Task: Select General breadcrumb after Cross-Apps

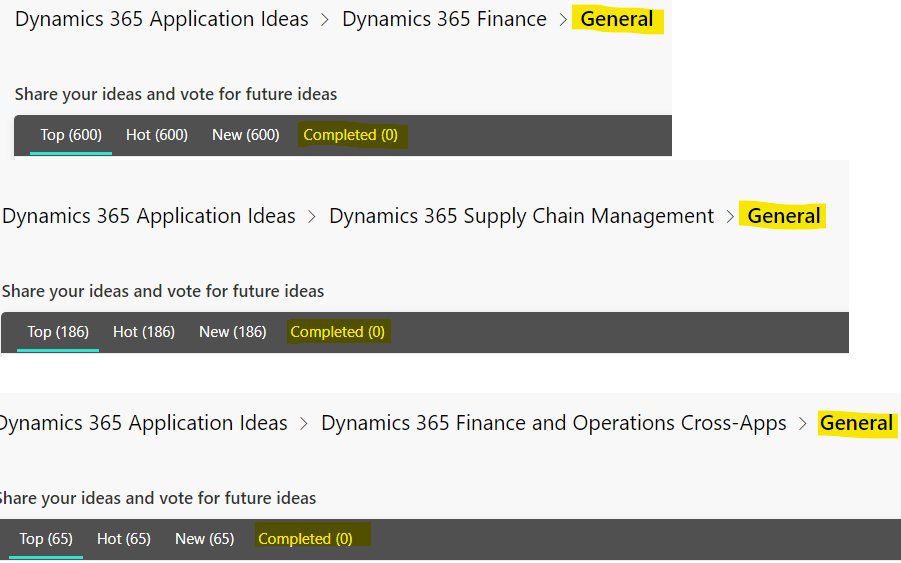Action: coord(856,423)
